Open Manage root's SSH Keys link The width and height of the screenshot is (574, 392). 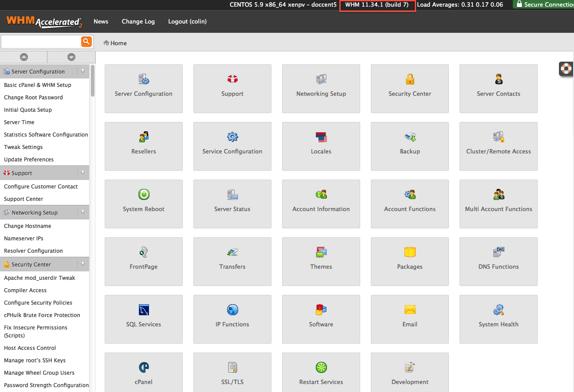coord(35,361)
